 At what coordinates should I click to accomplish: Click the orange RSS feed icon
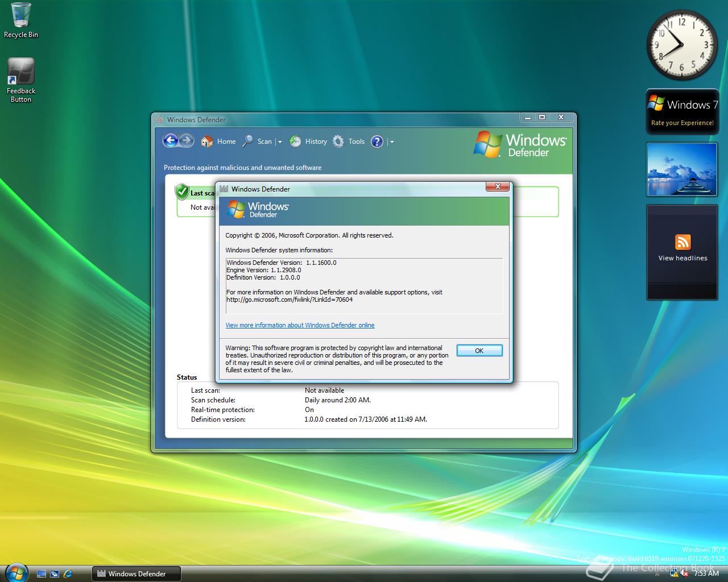click(x=682, y=242)
